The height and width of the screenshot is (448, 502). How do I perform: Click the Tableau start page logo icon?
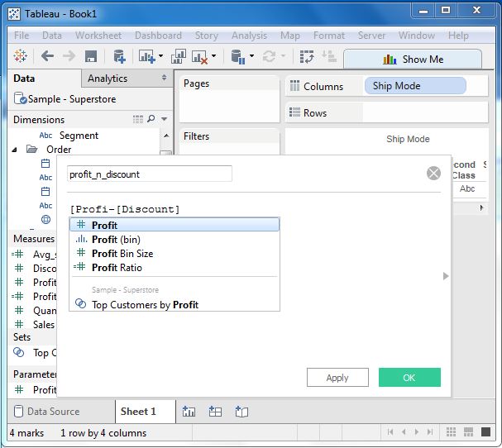[21, 56]
